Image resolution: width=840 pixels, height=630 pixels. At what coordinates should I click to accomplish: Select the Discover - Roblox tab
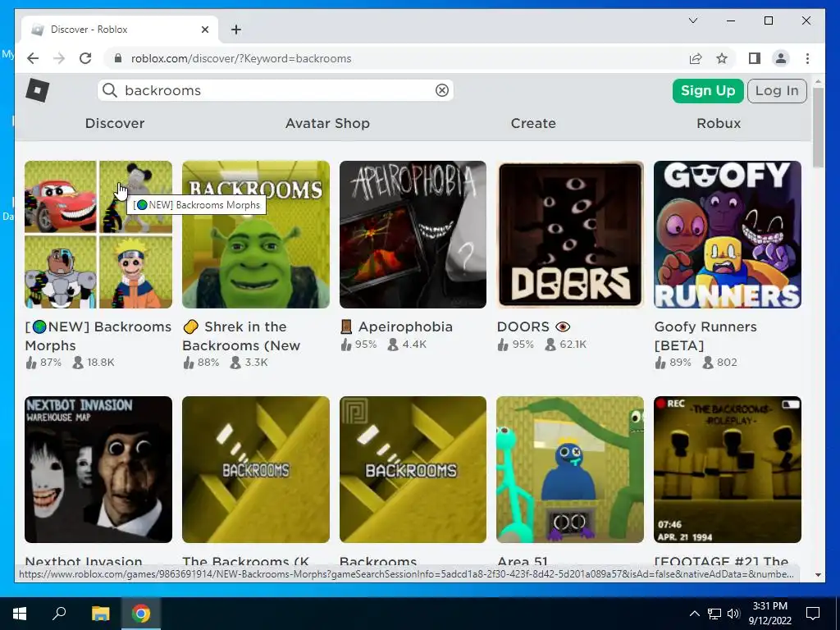(x=120, y=30)
